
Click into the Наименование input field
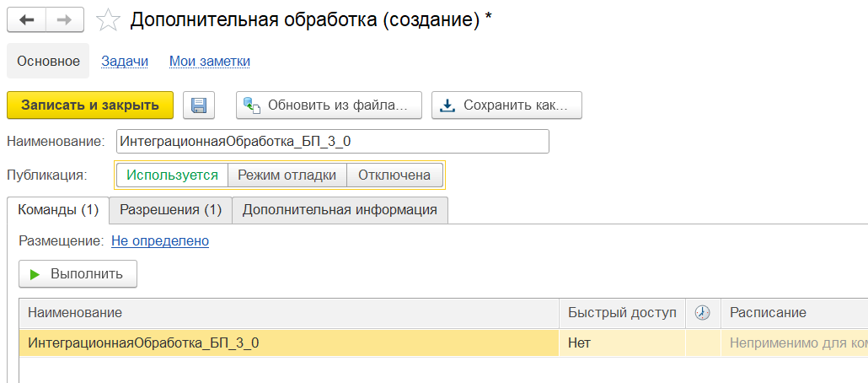[x=333, y=142]
